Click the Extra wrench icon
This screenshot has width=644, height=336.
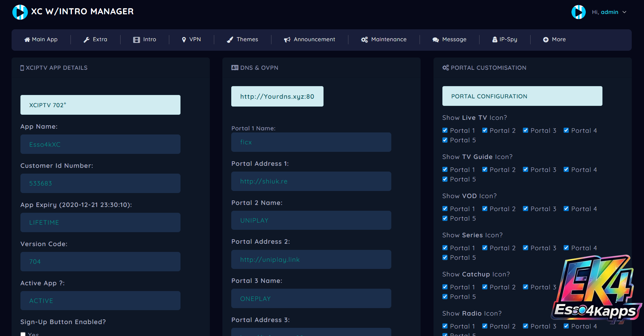click(87, 40)
